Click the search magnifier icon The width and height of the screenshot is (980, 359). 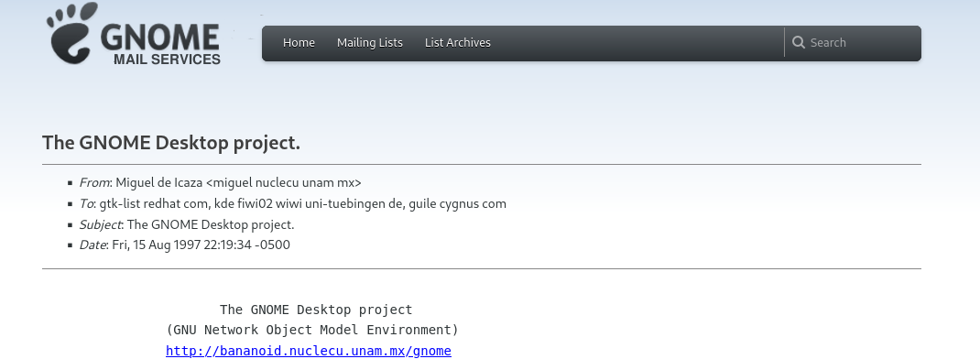(x=798, y=42)
